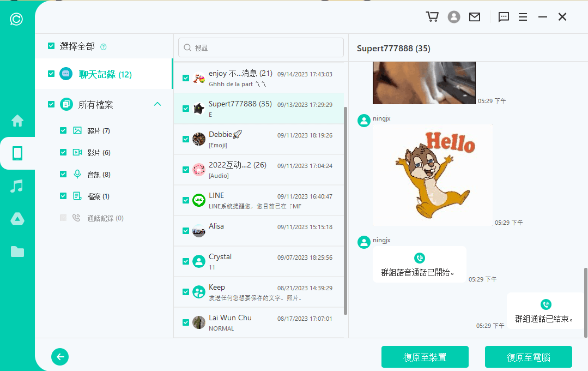The width and height of the screenshot is (588, 371).
Task: Click the 復原至電腦 restore button
Action: point(528,357)
